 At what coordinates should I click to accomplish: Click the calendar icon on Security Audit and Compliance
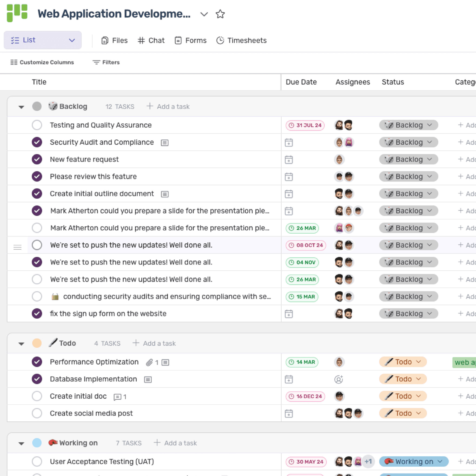pos(288,142)
